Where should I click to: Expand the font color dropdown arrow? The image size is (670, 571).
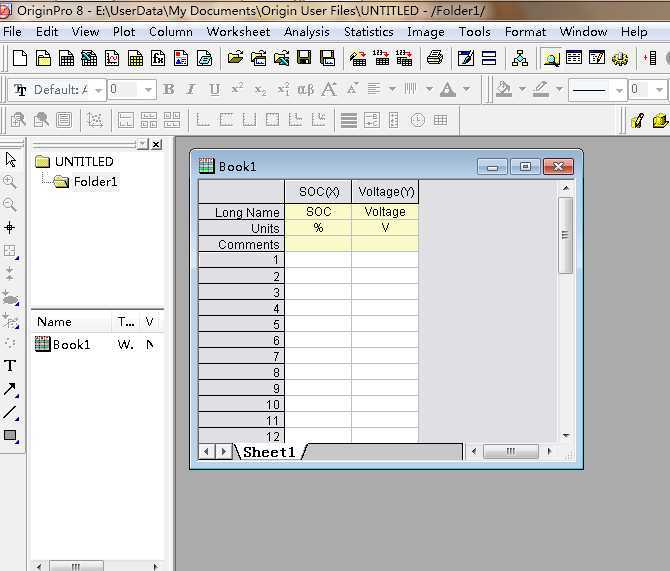(467, 89)
